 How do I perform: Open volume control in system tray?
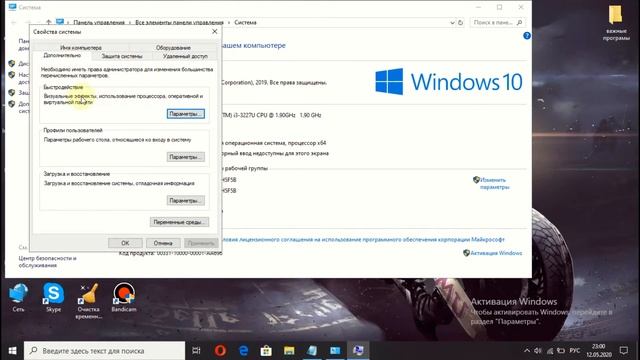pyautogui.click(x=538, y=351)
